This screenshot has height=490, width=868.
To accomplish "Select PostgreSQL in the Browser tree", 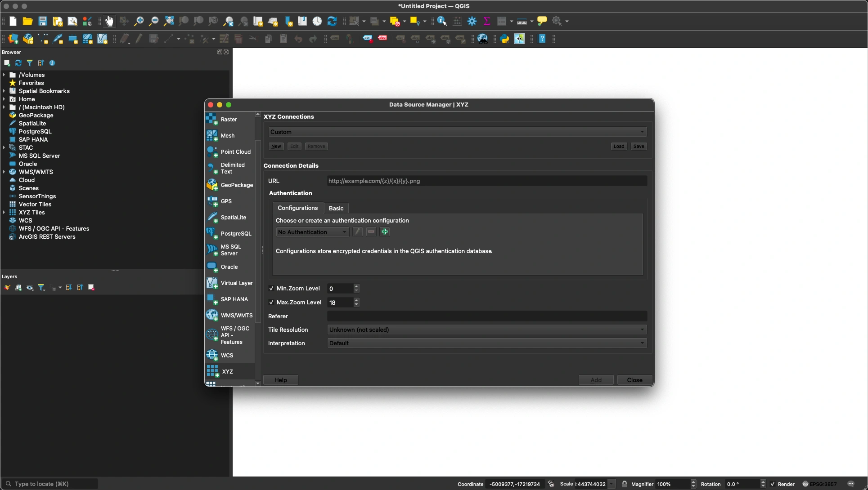I will click(x=35, y=132).
